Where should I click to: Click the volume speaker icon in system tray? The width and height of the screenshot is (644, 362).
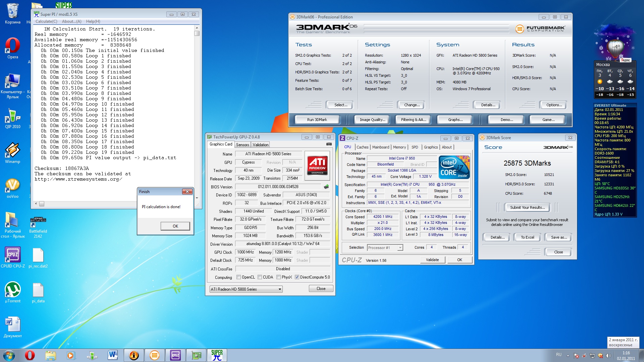pyautogui.click(x=608, y=356)
